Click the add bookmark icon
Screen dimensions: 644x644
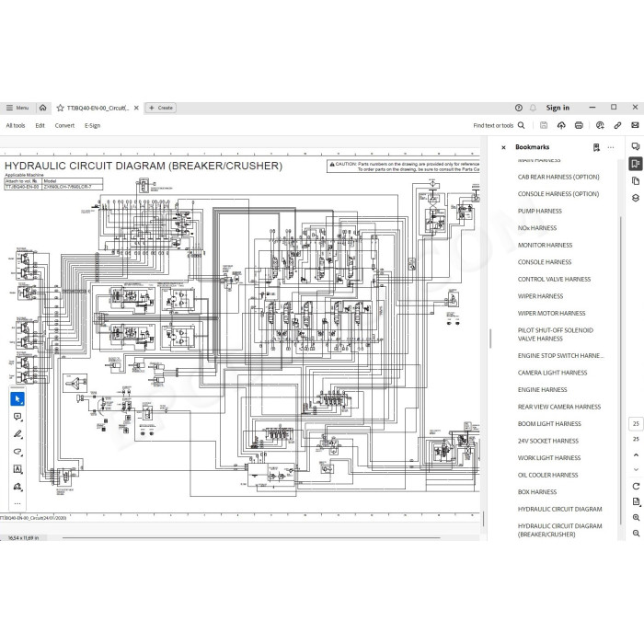[596, 147]
